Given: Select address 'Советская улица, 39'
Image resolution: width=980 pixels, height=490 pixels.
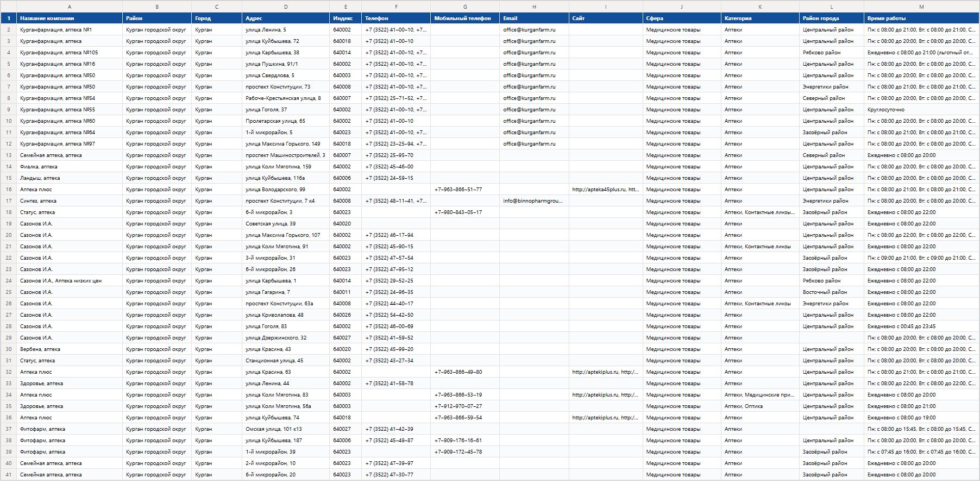Looking at the screenshot, I should point(286,224).
